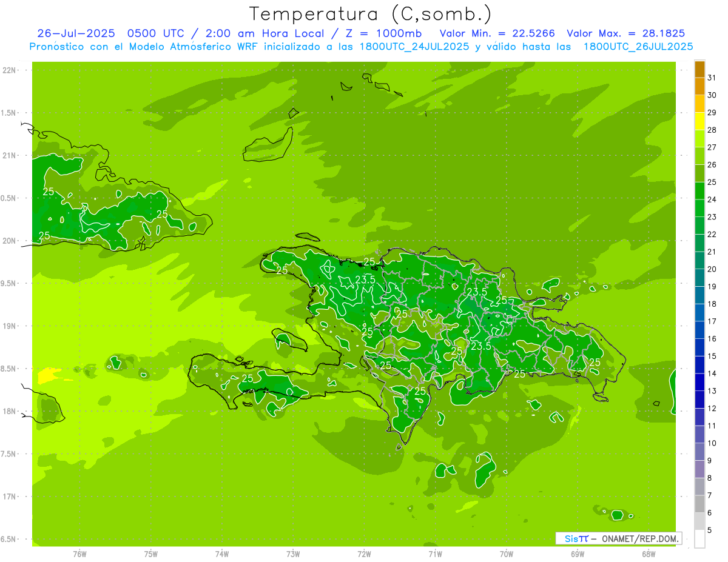Image resolution: width=728 pixels, height=562 pixels.
Task: Click the colorbar label "18"
Action: pos(712,304)
